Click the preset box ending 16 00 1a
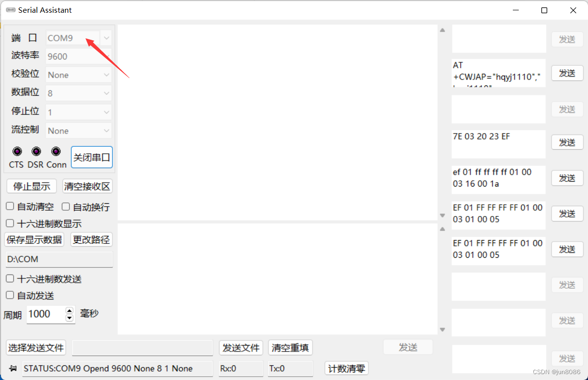The image size is (588, 380). click(499, 180)
